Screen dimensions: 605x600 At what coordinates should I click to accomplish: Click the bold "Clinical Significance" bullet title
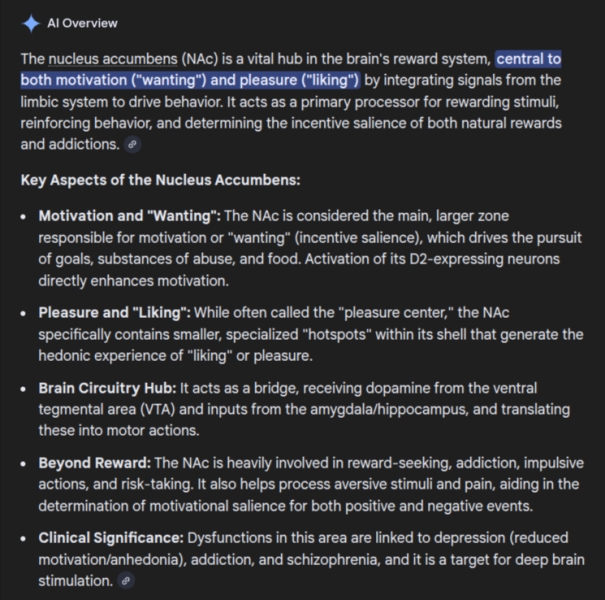click(x=111, y=538)
